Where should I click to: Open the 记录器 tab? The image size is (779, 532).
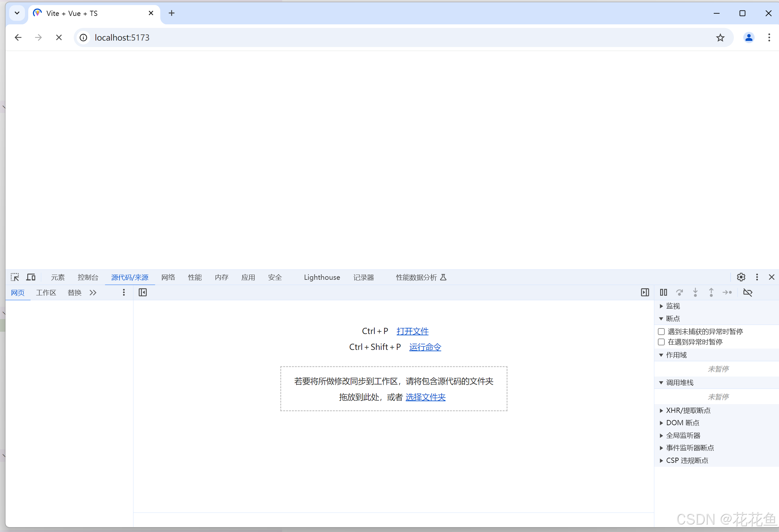(363, 278)
